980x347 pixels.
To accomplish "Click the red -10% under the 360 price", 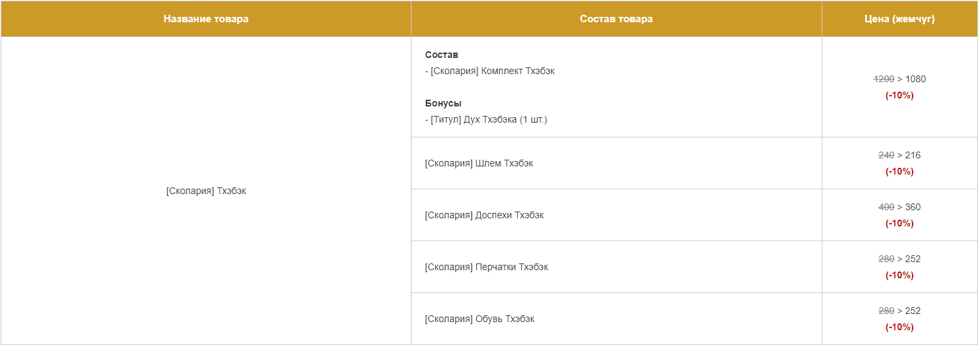I will [x=899, y=224].
